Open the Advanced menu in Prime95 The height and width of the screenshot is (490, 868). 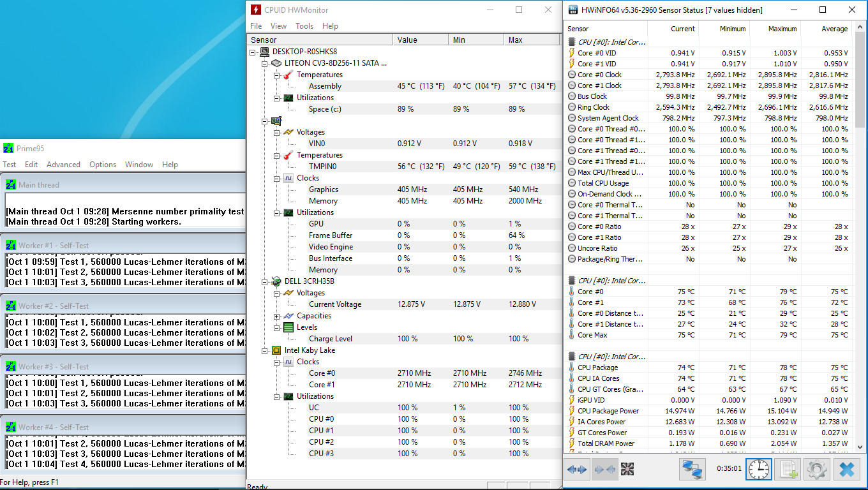click(x=63, y=165)
